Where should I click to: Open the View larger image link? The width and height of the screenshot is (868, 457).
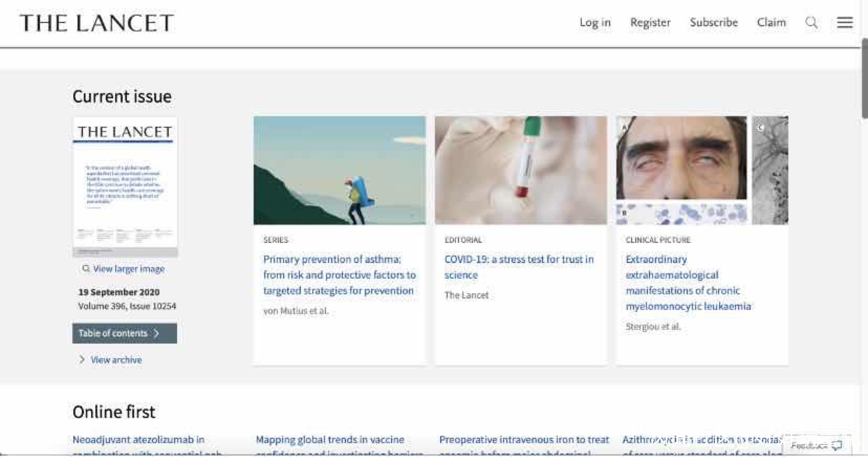tap(129, 269)
